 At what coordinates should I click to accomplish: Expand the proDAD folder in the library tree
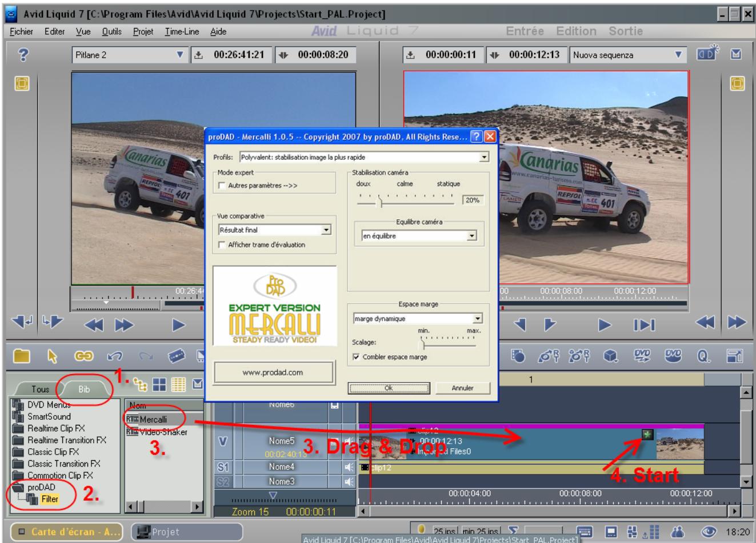(x=18, y=487)
